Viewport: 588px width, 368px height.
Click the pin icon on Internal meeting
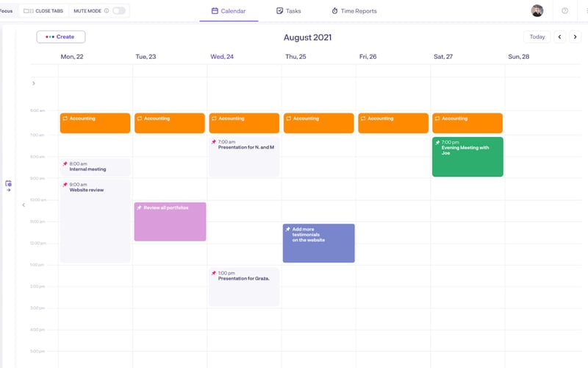tap(65, 163)
